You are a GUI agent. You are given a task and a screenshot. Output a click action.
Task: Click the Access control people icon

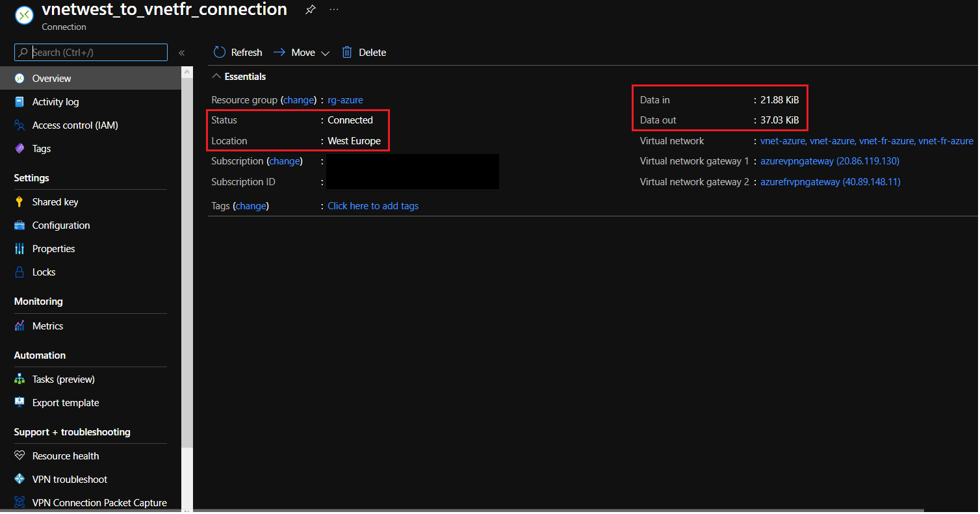pyautogui.click(x=19, y=125)
